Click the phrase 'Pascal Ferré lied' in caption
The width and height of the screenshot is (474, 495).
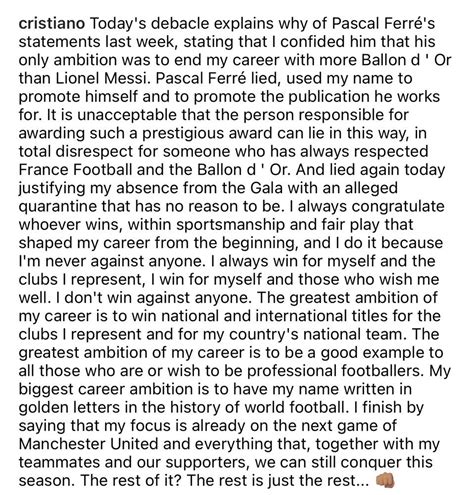[216, 79]
